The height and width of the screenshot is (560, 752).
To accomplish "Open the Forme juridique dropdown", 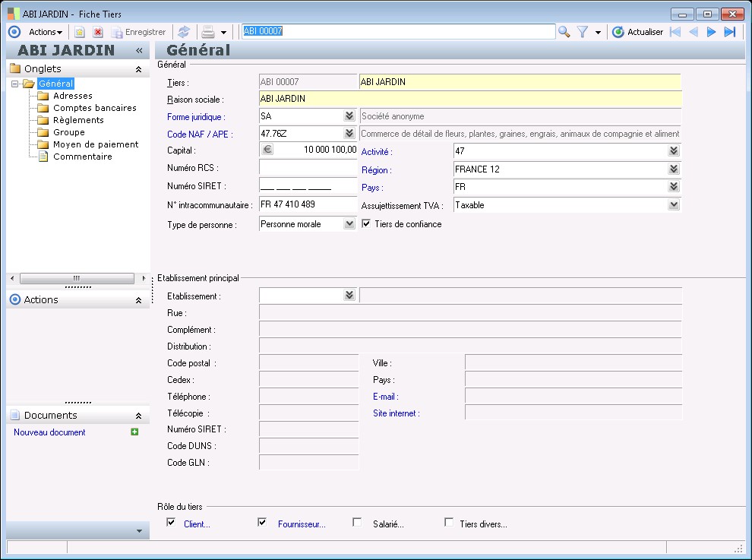I will click(349, 116).
